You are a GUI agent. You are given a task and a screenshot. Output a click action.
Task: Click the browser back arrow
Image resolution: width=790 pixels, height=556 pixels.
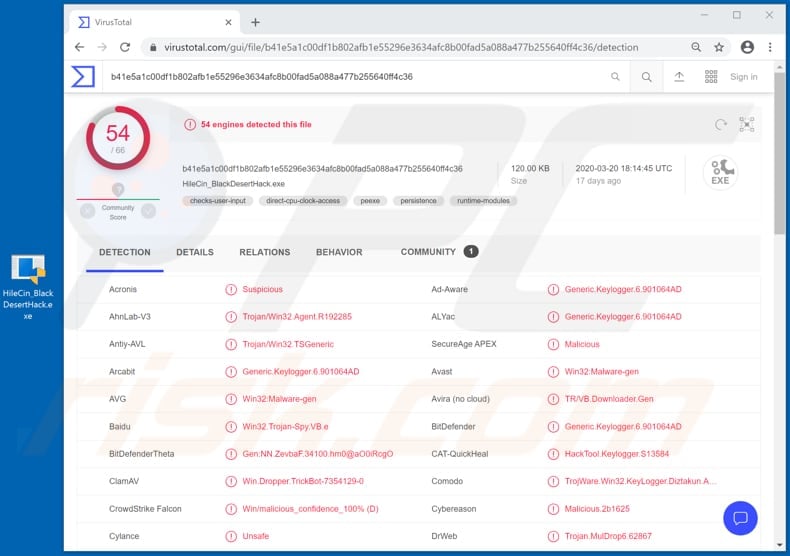79,47
